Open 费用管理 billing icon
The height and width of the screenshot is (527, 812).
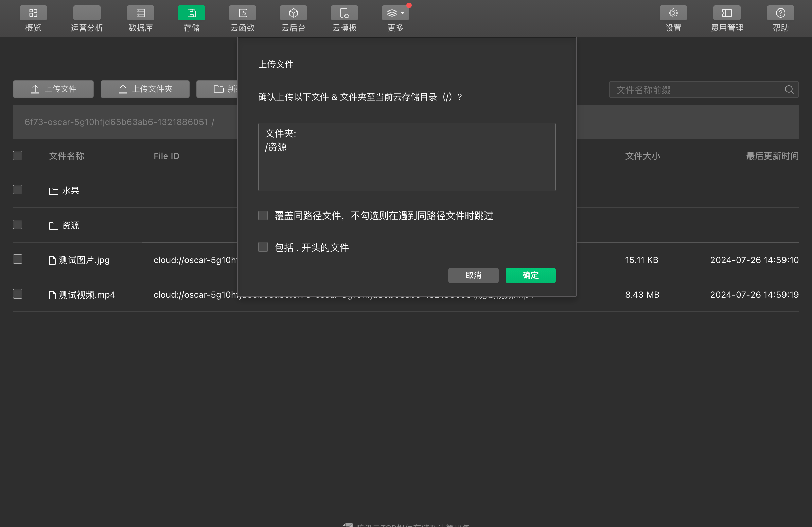tap(727, 13)
